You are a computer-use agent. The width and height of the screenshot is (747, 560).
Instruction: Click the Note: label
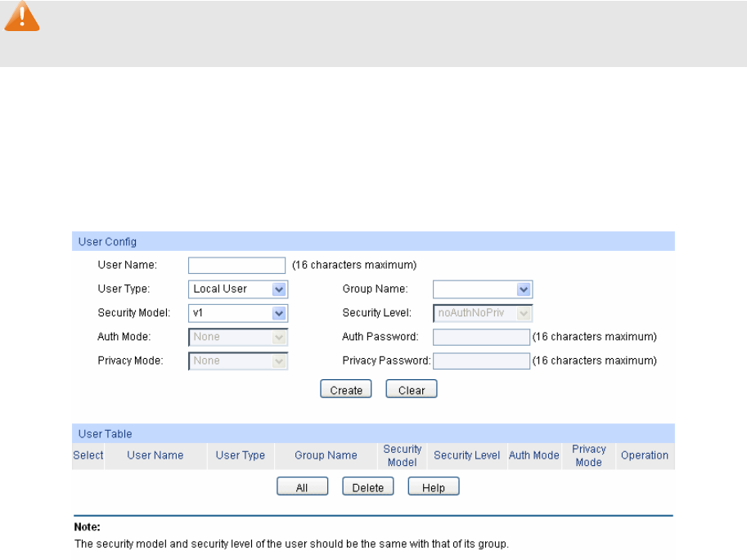coord(88,527)
